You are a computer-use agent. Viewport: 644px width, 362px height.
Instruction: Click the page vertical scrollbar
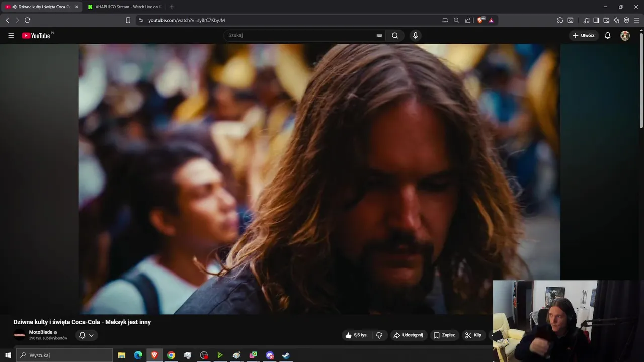(x=641, y=80)
